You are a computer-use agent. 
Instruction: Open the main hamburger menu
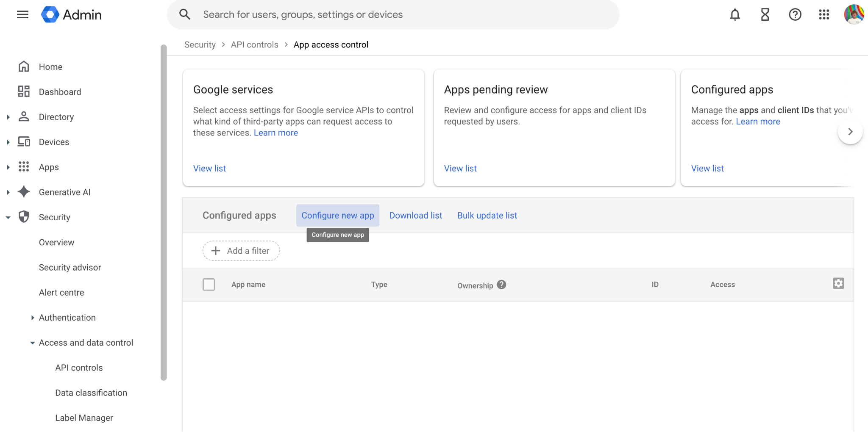[x=22, y=14]
